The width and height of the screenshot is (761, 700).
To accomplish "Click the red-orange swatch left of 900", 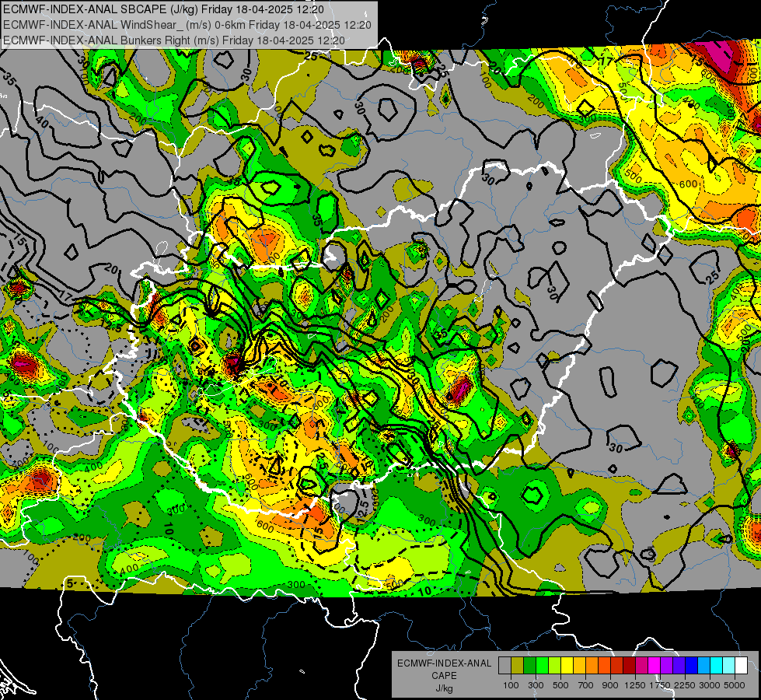I will pyautogui.click(x=604, y=666).
